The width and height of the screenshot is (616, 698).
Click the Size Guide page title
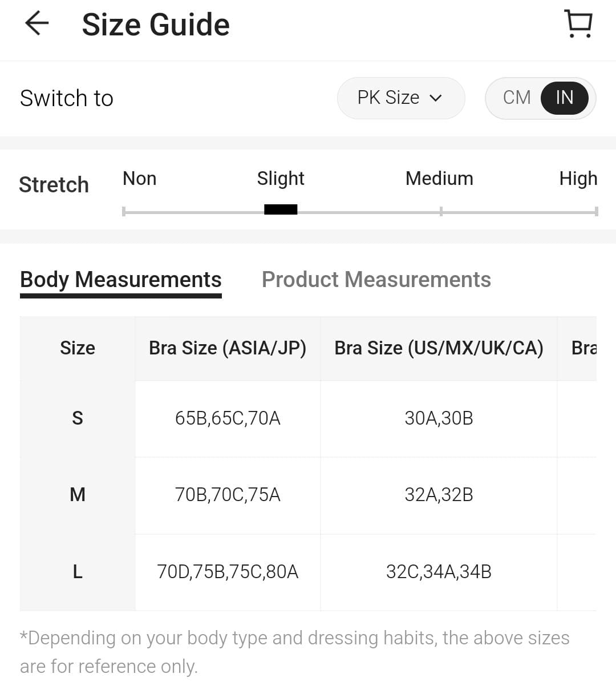click(155, 25)
